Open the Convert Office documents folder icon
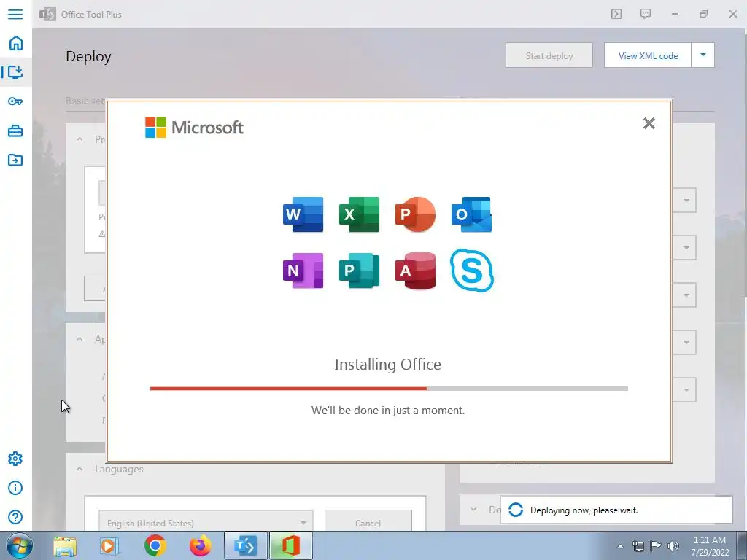Image resolution: width=747 pixels, height=560 pixels. [15, 160]
